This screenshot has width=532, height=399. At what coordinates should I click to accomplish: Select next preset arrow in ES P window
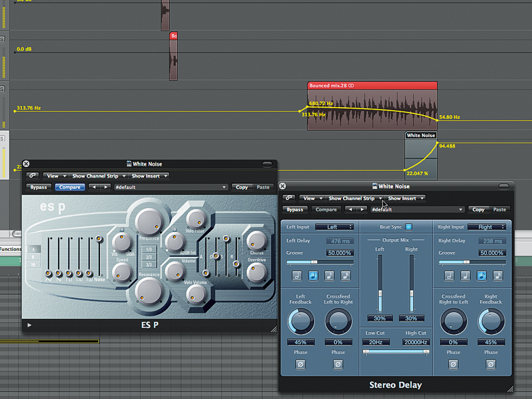click(x=106, y=187)
